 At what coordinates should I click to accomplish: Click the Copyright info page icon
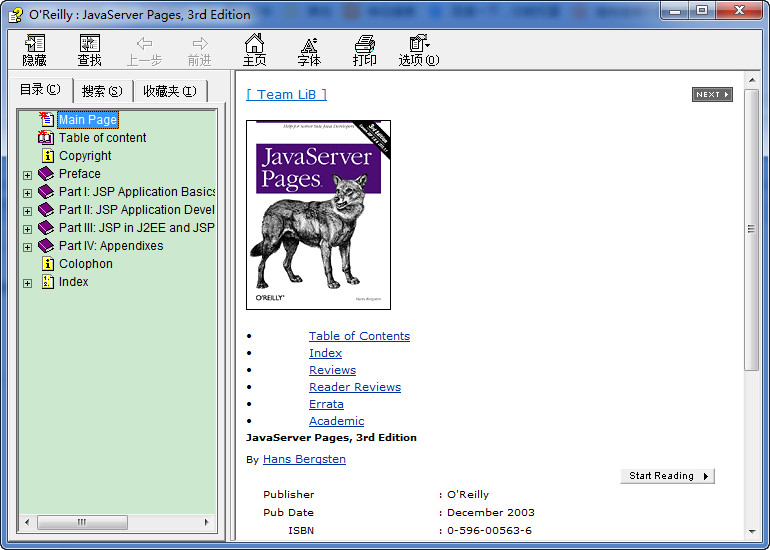point(48,156)
